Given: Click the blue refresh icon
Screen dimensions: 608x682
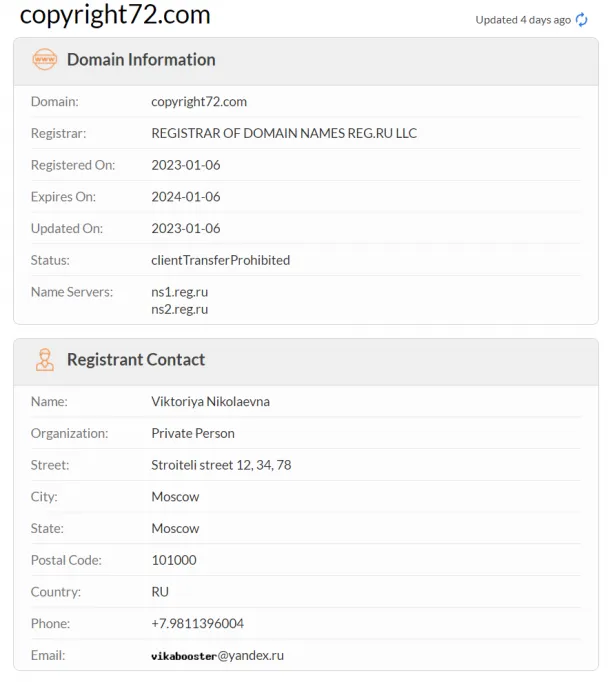Looking at the screenshot, I should (x=581, y=20).
